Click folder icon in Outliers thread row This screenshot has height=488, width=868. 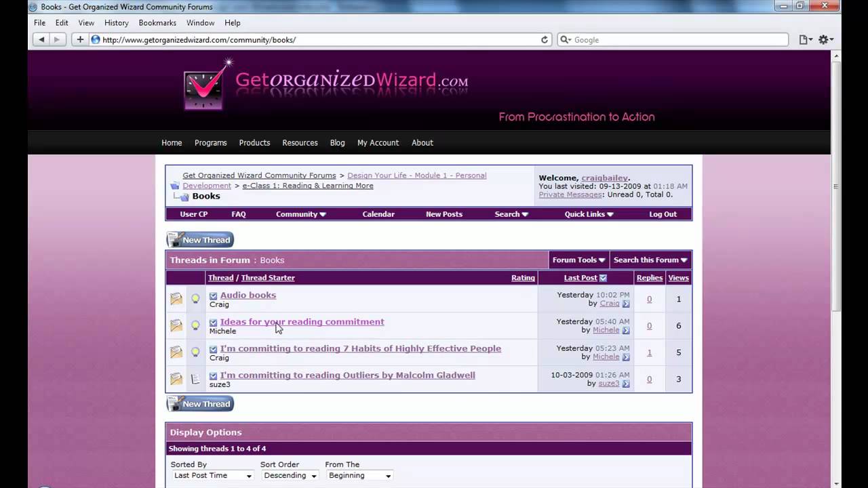(x=176, y=379)
